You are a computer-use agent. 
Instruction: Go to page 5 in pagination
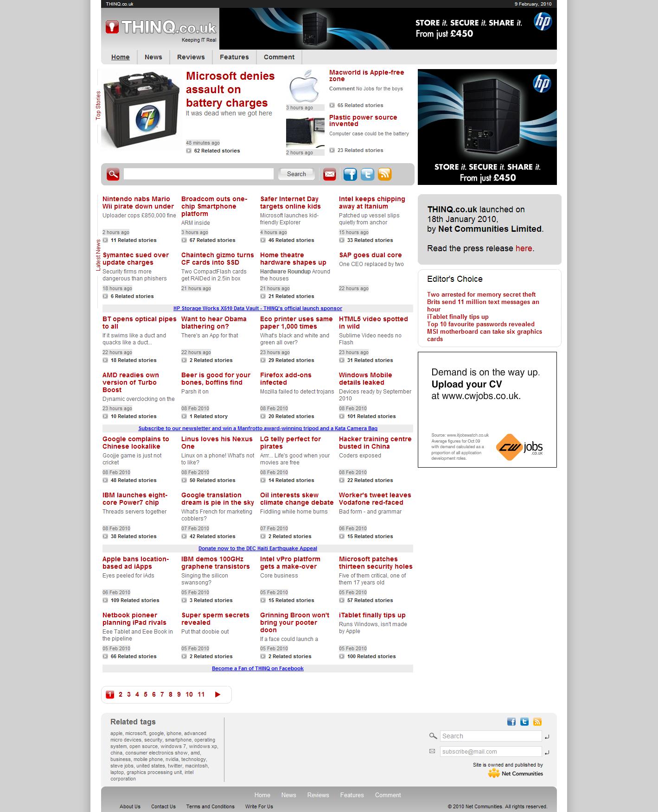tap(146, 694)
